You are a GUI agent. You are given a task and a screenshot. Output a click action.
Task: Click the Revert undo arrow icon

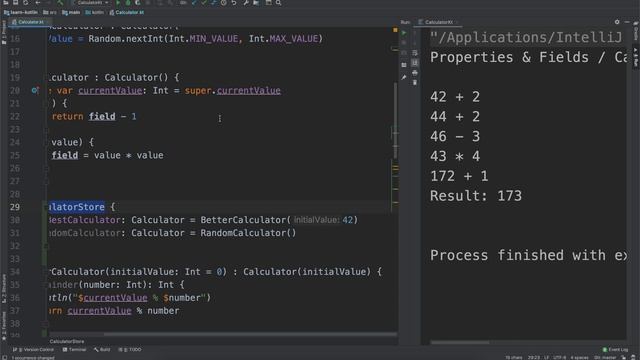(234, 2)
